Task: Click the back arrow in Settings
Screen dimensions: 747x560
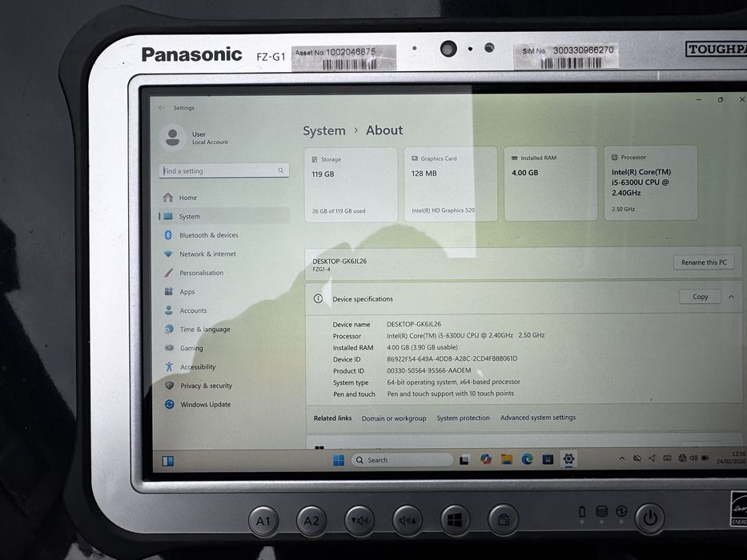Action: (x=162, y=108)
